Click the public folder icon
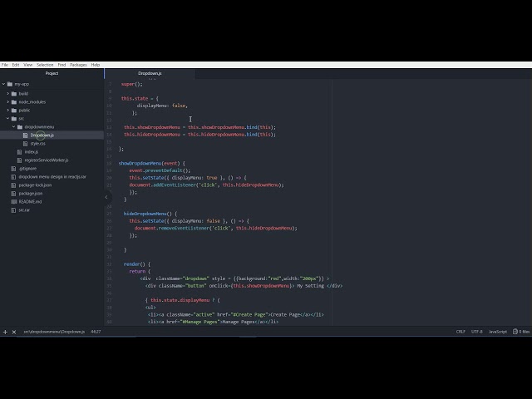The image size is (532, 399). [14, 111]
